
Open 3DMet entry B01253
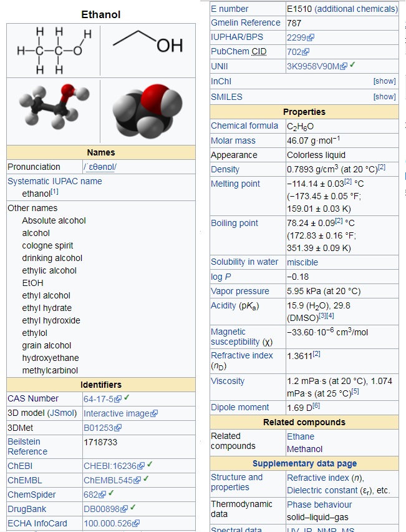(x=99, y=428)
